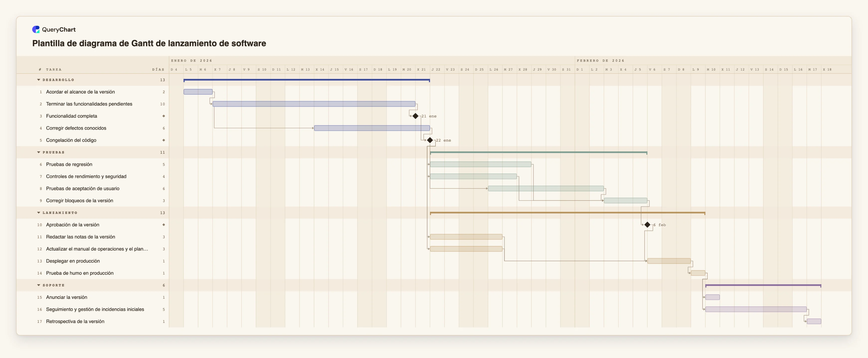Click the gold LANZAMIENTO summary bar
This screenshot has width=868, height=358.
click(x=567, y=213)
